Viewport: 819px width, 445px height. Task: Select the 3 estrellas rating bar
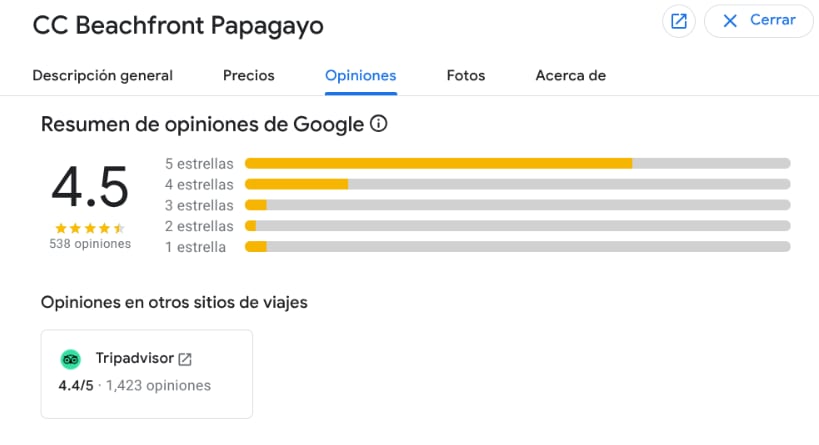click(x=517, y=205)
